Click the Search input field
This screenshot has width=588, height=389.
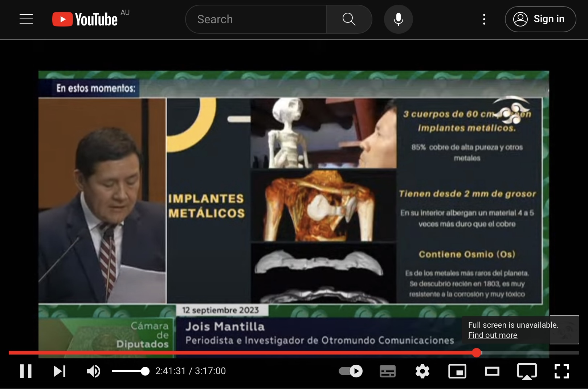pos(256,19)
